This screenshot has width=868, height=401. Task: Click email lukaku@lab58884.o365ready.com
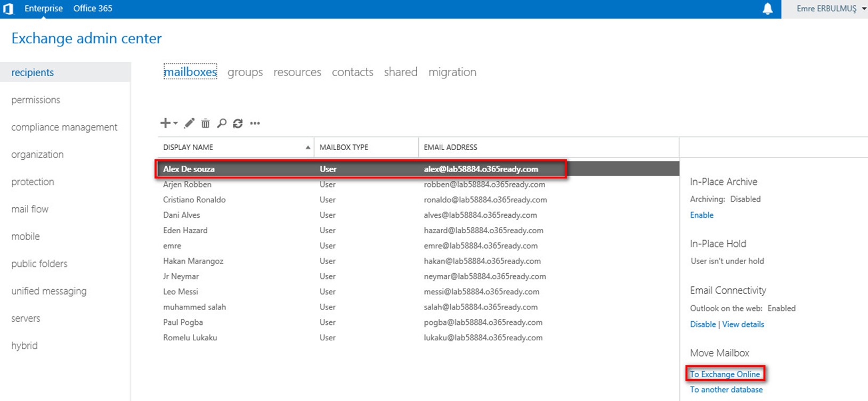click(x=483, y=338)
